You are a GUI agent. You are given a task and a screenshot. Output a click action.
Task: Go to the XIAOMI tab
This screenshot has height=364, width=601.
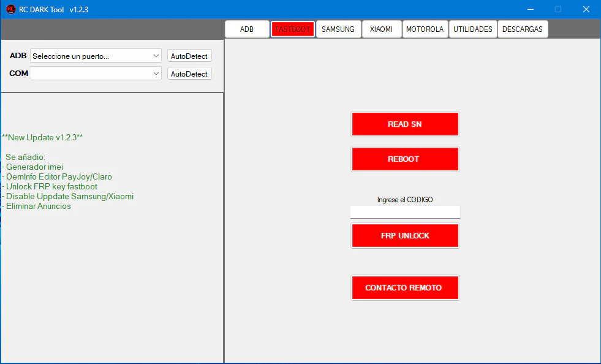(382, 29)
